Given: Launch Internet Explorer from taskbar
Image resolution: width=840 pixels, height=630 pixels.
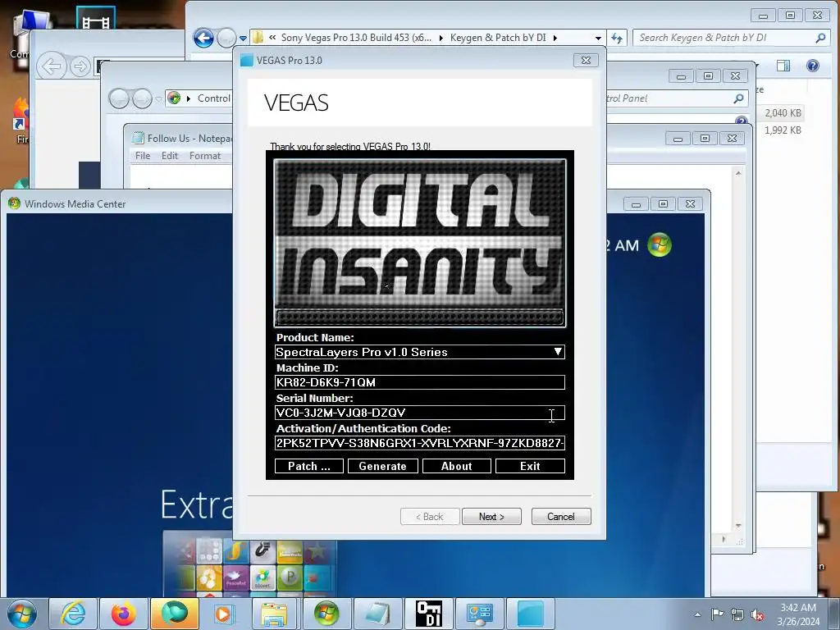Looking at the screenshot, I should click(x=73, y=614).
